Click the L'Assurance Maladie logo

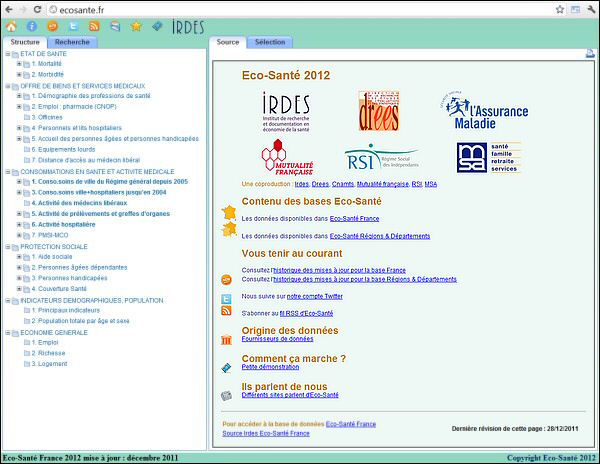tap(484, 110)
